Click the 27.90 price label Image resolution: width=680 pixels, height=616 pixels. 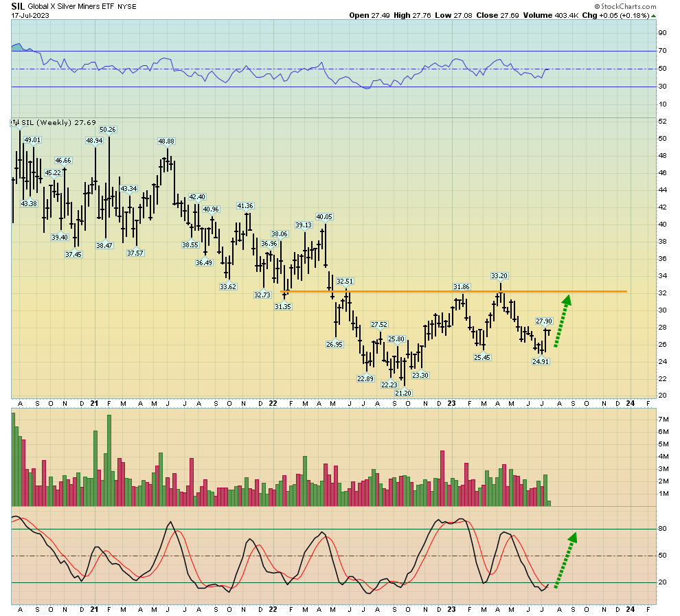(x=544, y=321)
